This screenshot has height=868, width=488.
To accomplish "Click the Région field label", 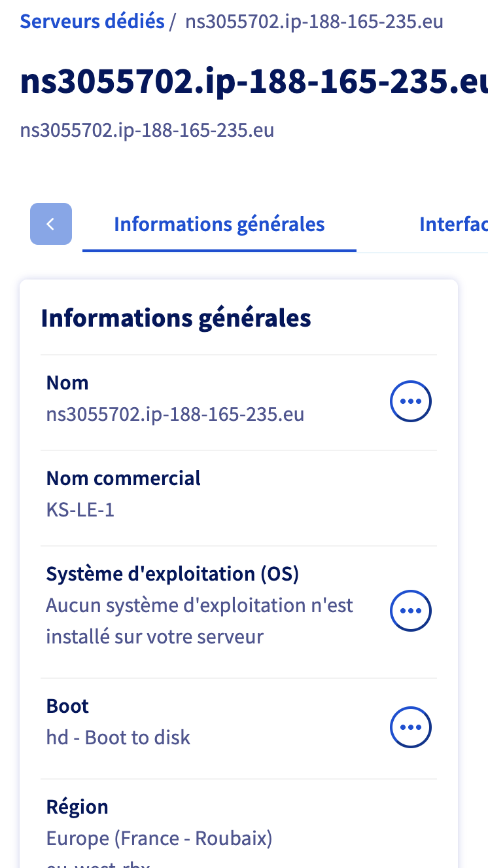I will (x=77, y=806).
